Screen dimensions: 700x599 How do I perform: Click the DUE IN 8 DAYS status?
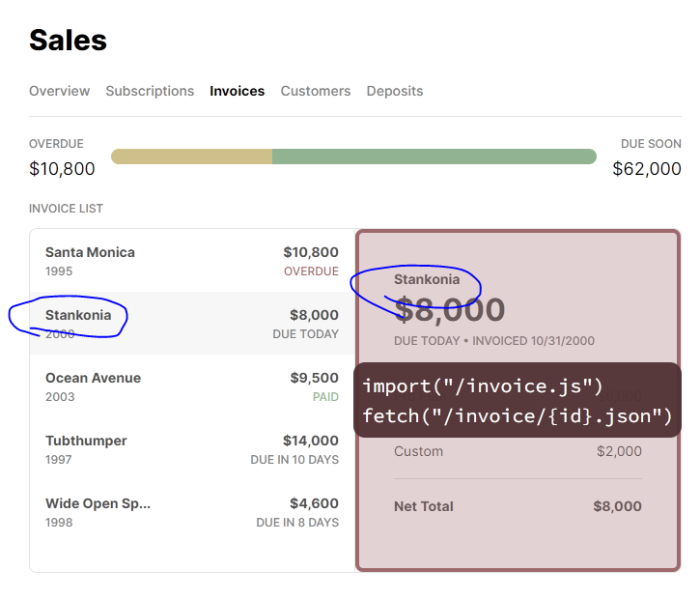click(297, 523)
